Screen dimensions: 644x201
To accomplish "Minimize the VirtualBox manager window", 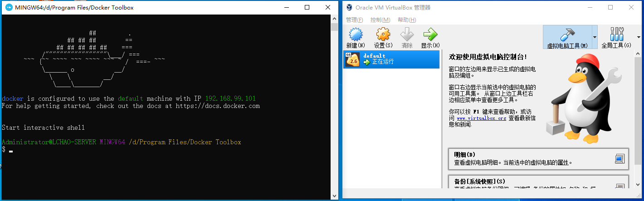I will [x=590, y=7].
